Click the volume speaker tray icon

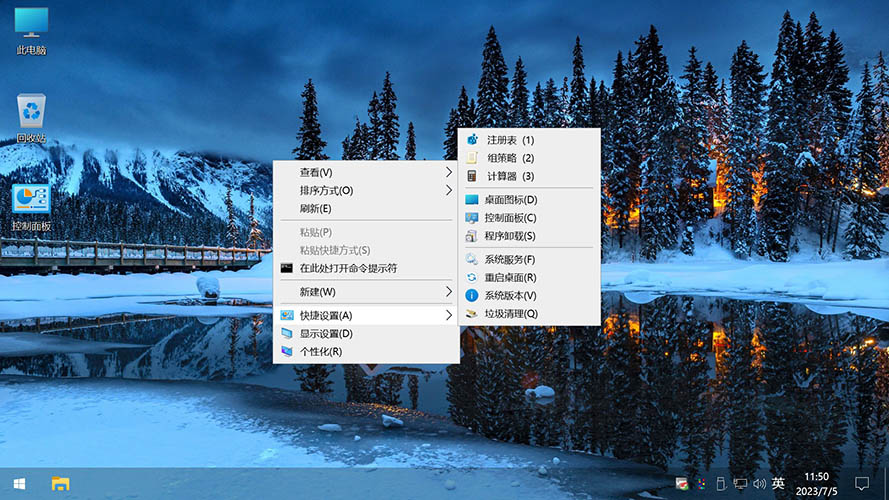[x=759, y=484]
